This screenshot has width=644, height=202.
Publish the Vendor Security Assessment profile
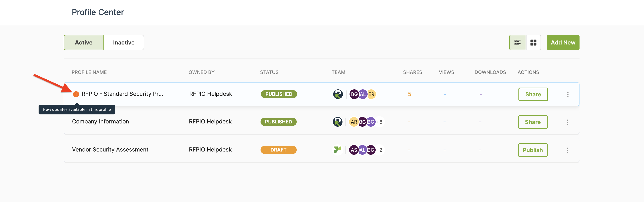coord(533,150)
